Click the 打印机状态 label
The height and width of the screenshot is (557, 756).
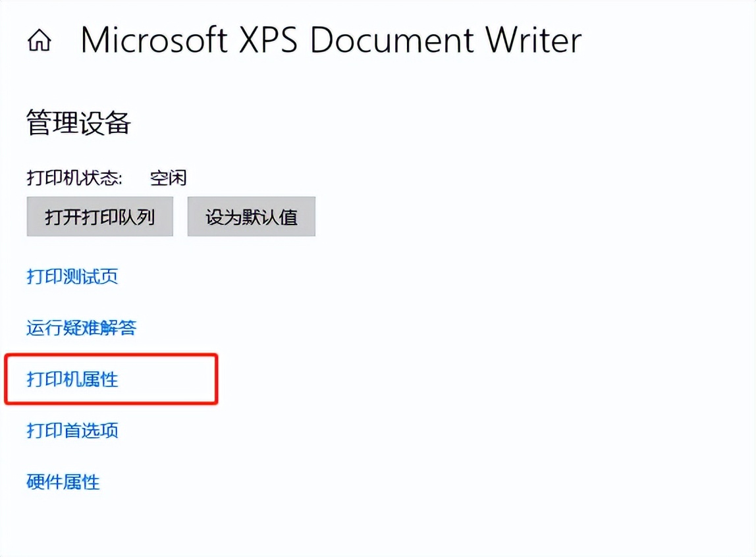coord(74,178)
